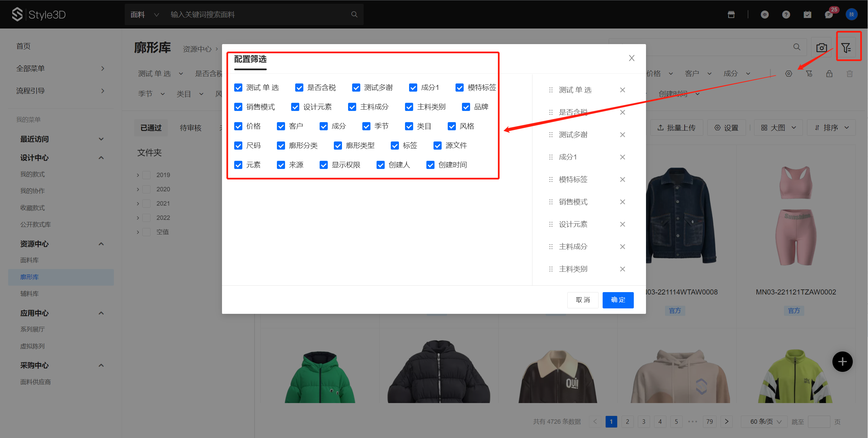Open the store icon in header
868x438 pixels.
click(x=731, y=14)
